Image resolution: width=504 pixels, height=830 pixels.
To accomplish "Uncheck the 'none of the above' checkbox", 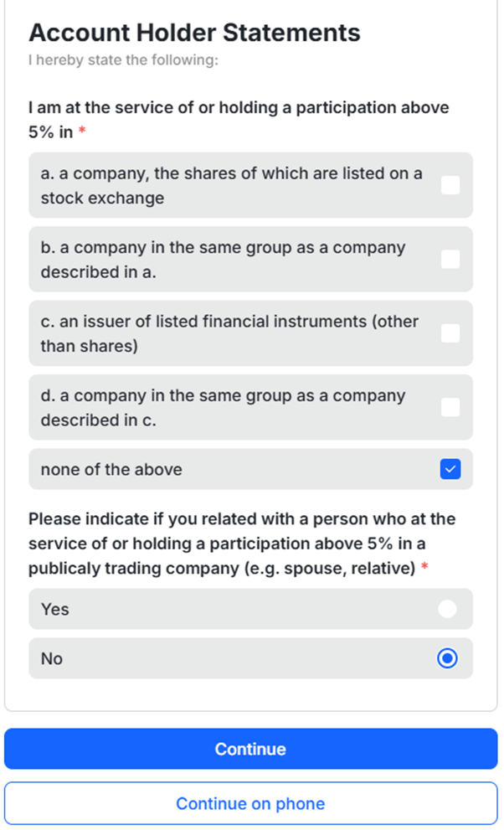I will coord(450,469).
